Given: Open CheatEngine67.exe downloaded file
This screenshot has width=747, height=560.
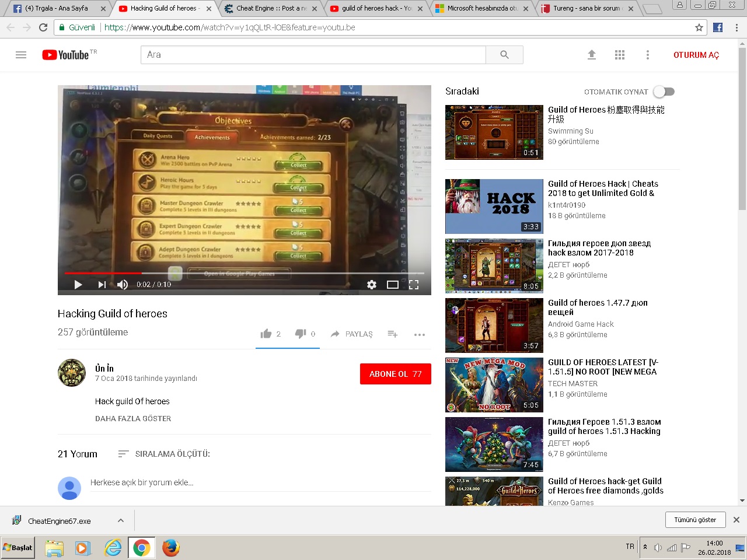Looking at the screenshot, I should pos(59,521).
